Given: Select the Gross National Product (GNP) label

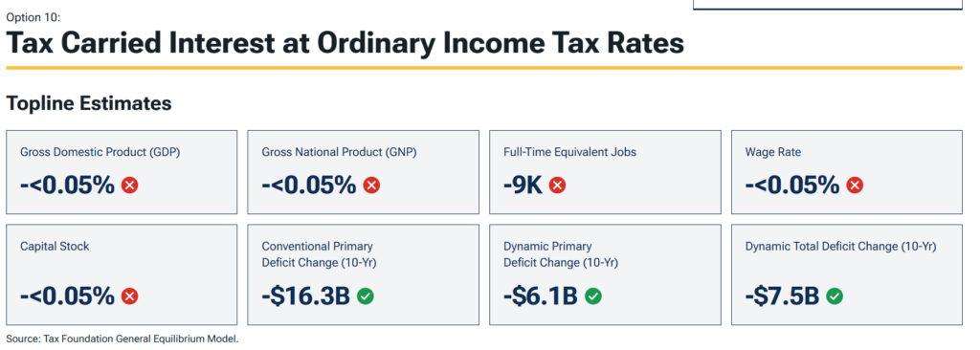Looking at the screenshot, I should click(339, 152).
